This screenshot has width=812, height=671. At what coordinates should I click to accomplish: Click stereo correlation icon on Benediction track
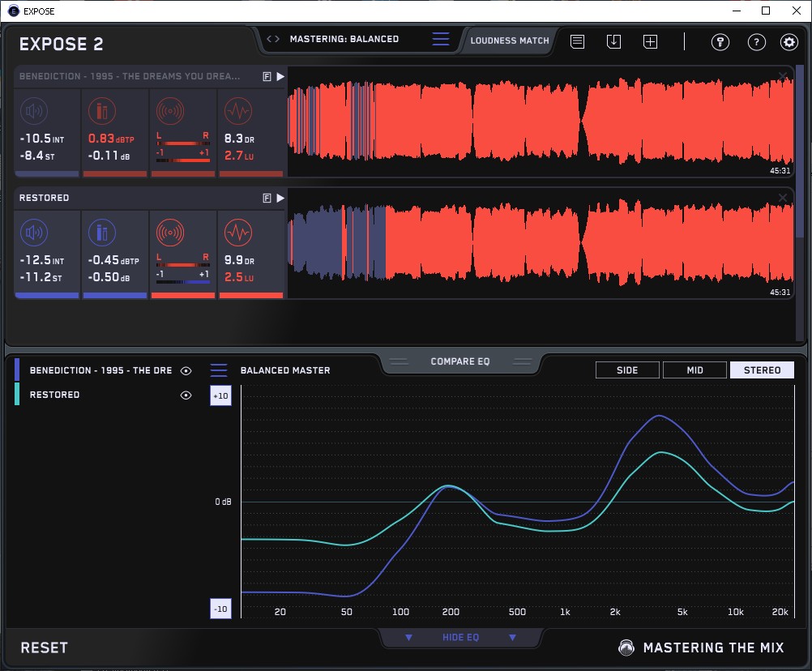click(x=169, y=111)
